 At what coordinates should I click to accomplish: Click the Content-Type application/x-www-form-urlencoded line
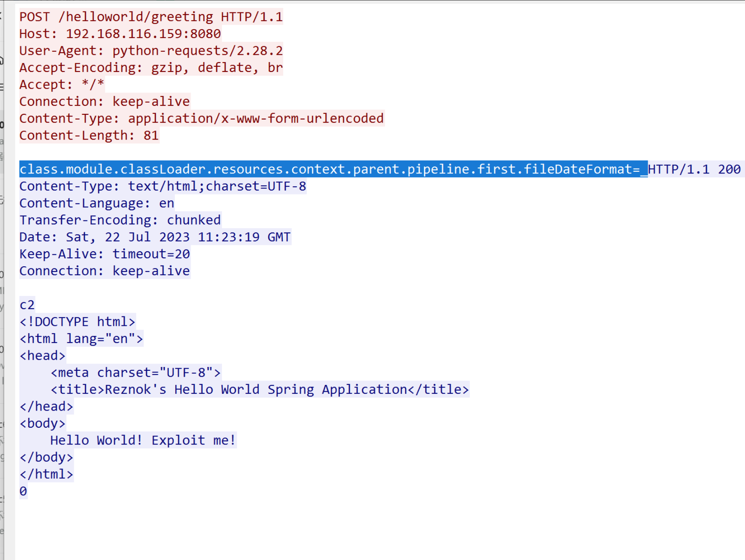click(x=201, y=118)
